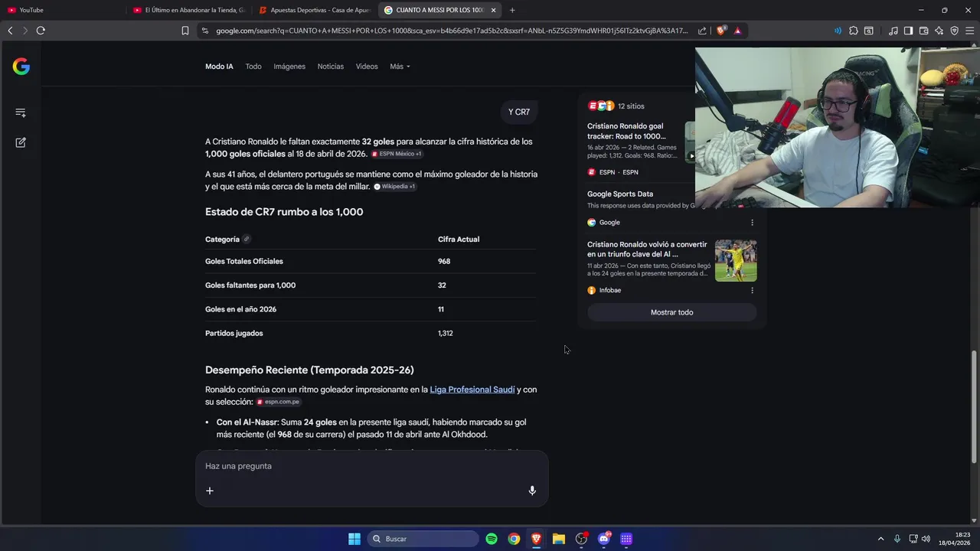
Task: Close the CUANTO A MESSI tab
Action: point(493,10)
